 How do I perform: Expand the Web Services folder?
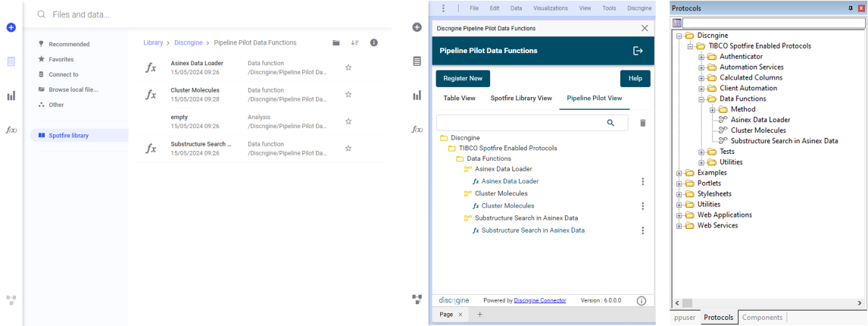pos(679,226)
